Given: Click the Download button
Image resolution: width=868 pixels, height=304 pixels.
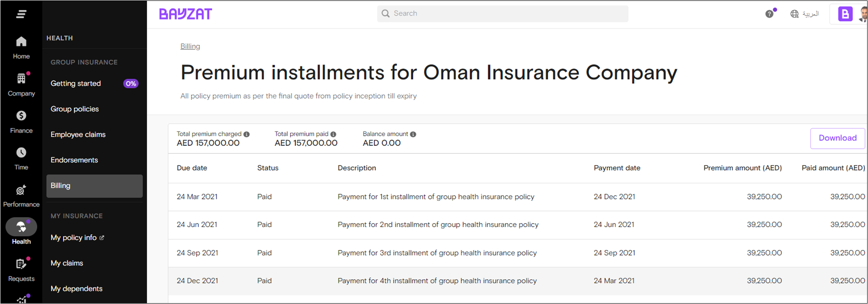Looking at the screenshot, I should (x=837, y=138).
